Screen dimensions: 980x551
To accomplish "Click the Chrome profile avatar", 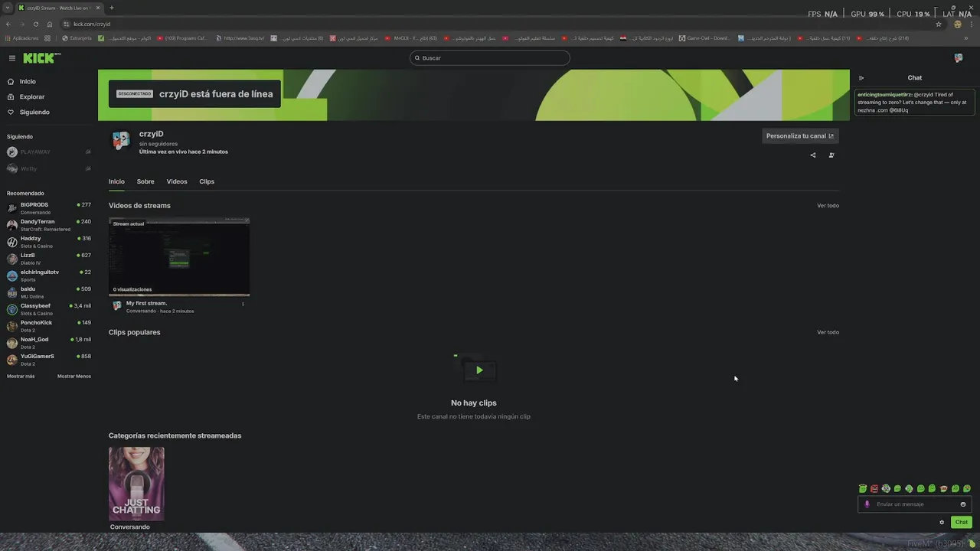I will pos(958,24).
